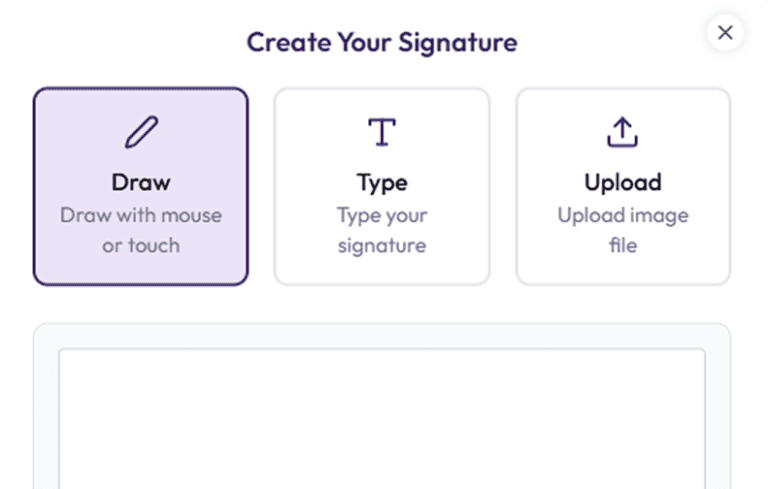Viewport: 768px width, 489px height.
Task: Click the Upload label text
Action: (623, 184)
